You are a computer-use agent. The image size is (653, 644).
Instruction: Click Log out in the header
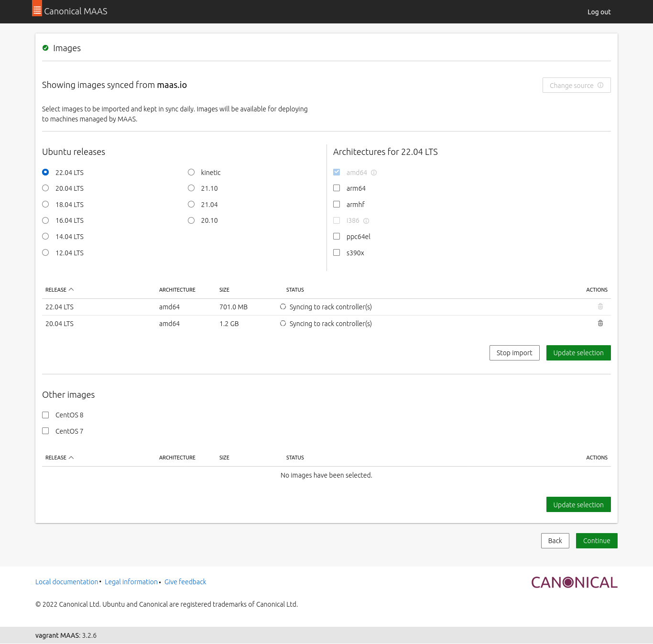coord(599,12)
